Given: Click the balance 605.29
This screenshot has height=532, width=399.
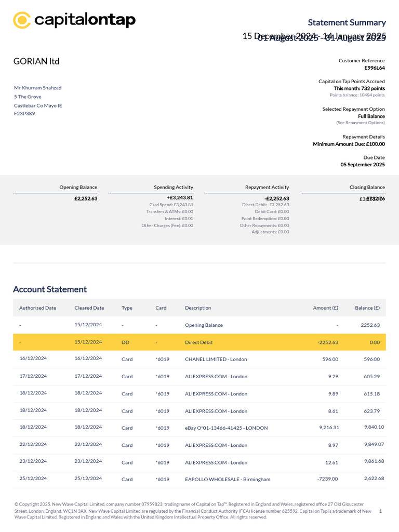Looking at the screenshot, I should (x=372, y=377).
